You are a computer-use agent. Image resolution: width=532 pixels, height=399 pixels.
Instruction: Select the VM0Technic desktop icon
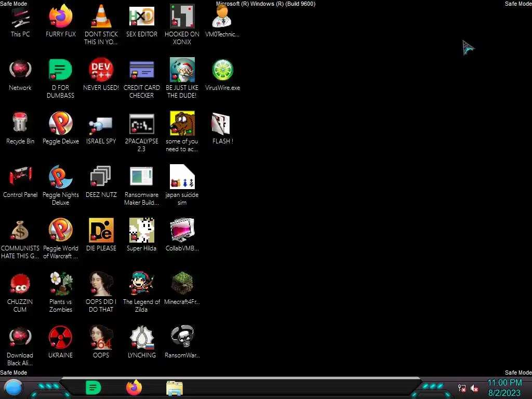tap(222, 16)
